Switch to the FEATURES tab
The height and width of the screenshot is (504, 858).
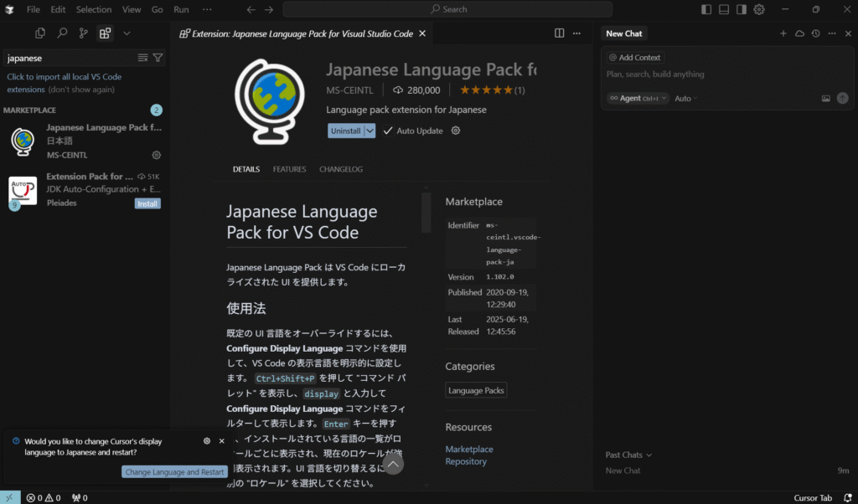289,169
